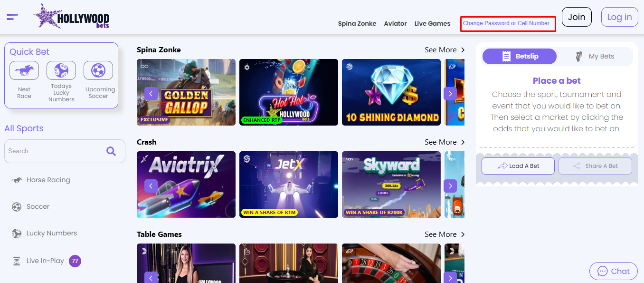Switch to the My Bets tab
This screenshot has width=644, height=283.
(595, 56)
